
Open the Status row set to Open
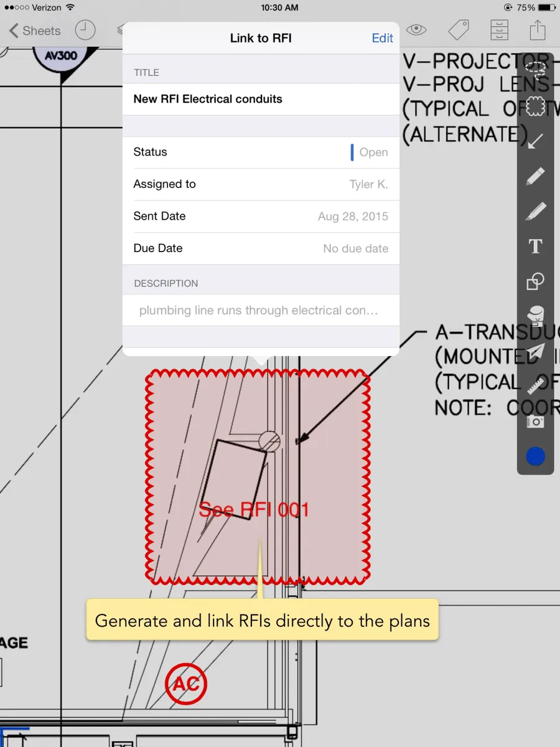261,152
